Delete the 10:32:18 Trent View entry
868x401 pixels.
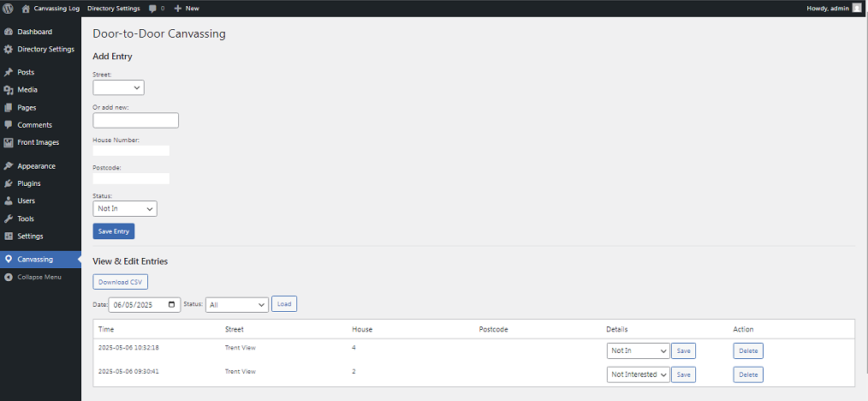coord(747,350)
